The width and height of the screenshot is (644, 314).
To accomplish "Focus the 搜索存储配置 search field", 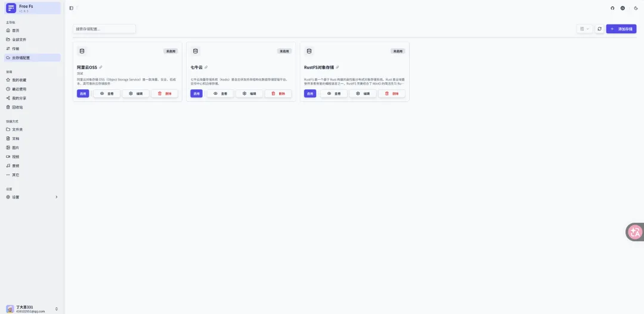I will point(104,29).
